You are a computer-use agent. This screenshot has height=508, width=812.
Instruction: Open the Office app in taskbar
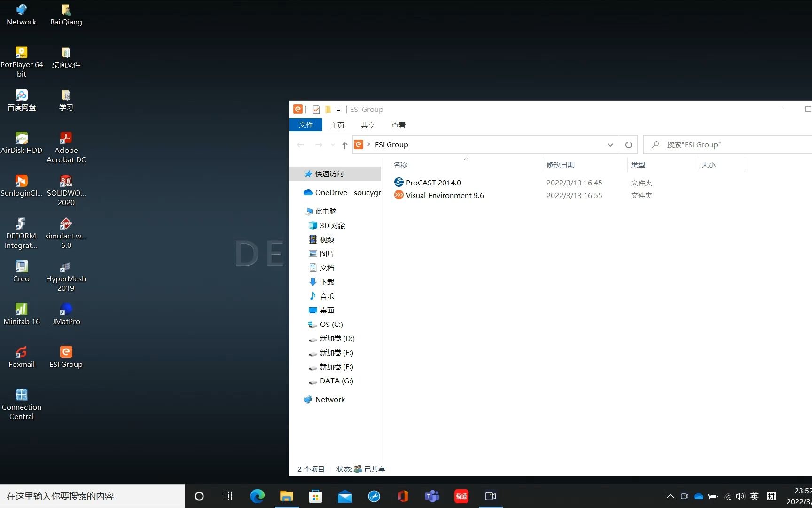coord(403,496)
